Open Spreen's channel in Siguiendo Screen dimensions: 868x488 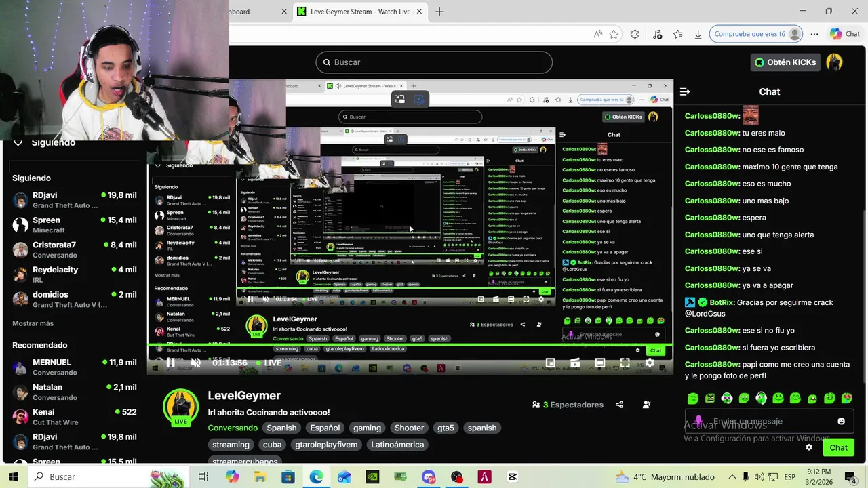75,224
